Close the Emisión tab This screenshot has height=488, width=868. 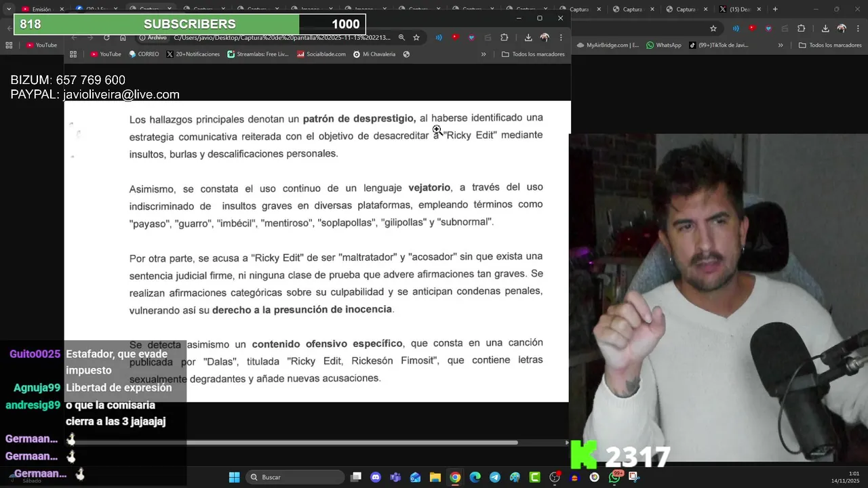(x=62, y=9)
